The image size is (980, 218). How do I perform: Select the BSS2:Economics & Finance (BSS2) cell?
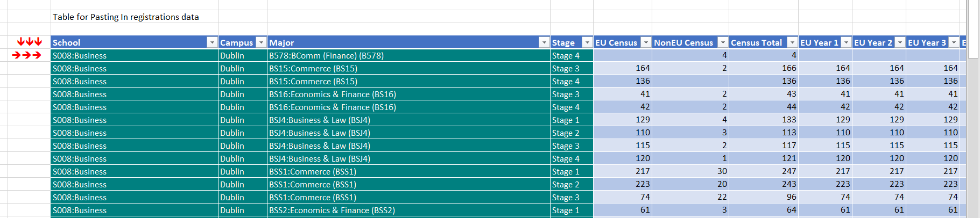(x=332, y=210)
